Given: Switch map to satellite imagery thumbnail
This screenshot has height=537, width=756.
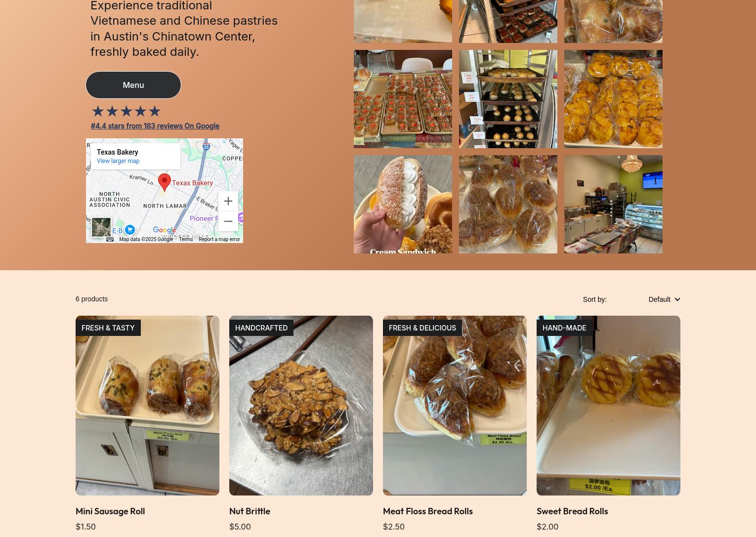Looking at the screenshot, I should coord(101,227).
